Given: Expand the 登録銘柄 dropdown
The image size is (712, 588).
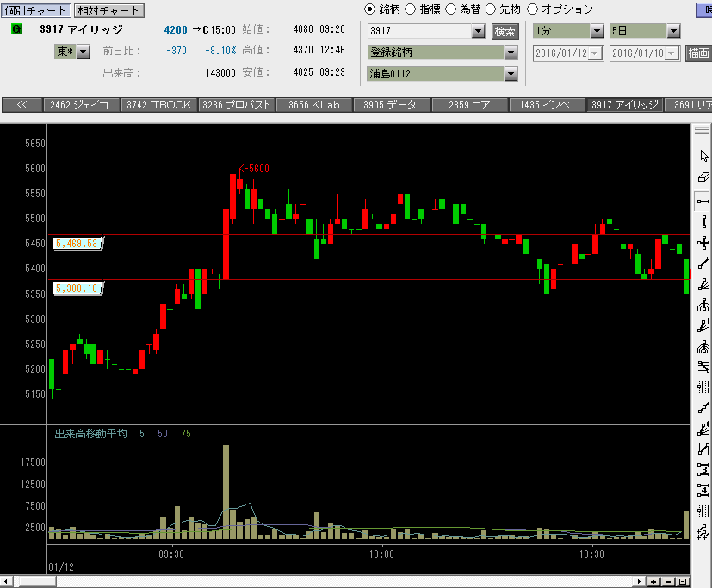Looking at the screenshot, I should (x=511, y=53).
